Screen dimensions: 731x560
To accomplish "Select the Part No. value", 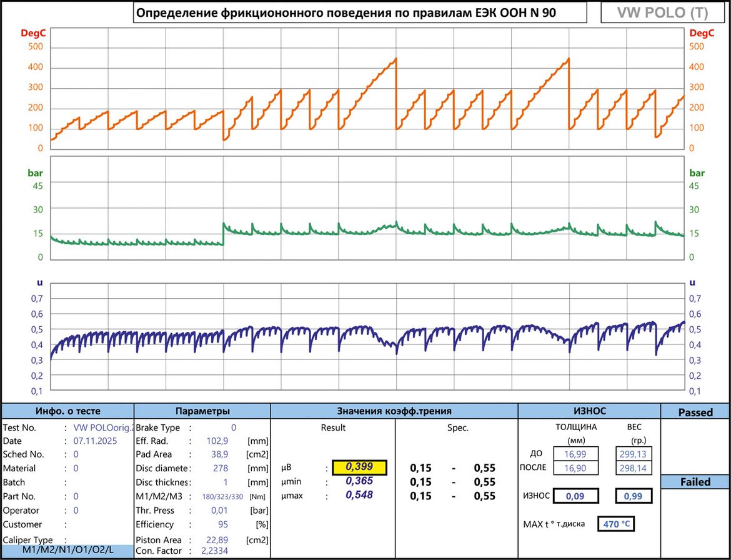I will (76, 497).
